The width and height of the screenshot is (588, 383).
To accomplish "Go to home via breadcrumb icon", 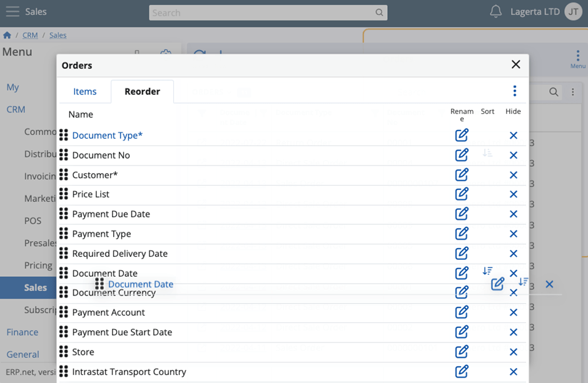I will tap(7, 35).
